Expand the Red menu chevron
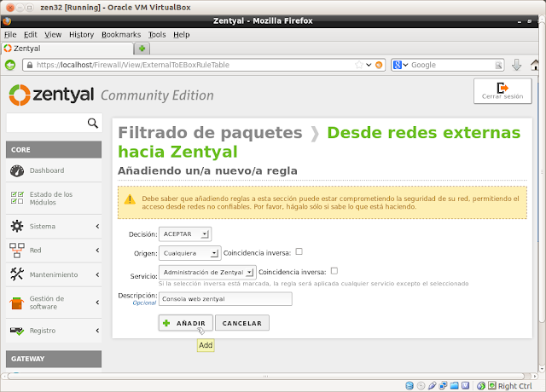Viewport: 546px width, 392px height. coord(97,251)
